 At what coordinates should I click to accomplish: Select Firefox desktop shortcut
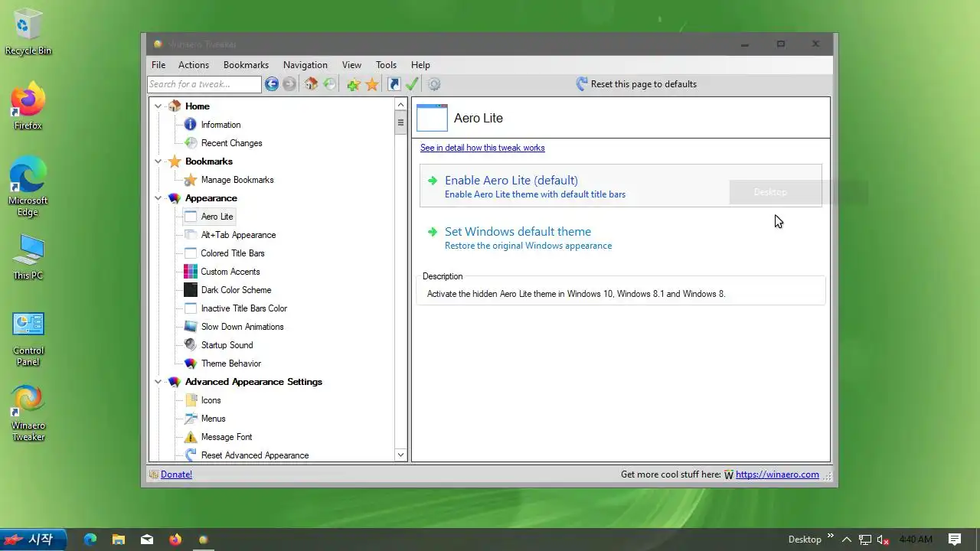click(28, 107)
